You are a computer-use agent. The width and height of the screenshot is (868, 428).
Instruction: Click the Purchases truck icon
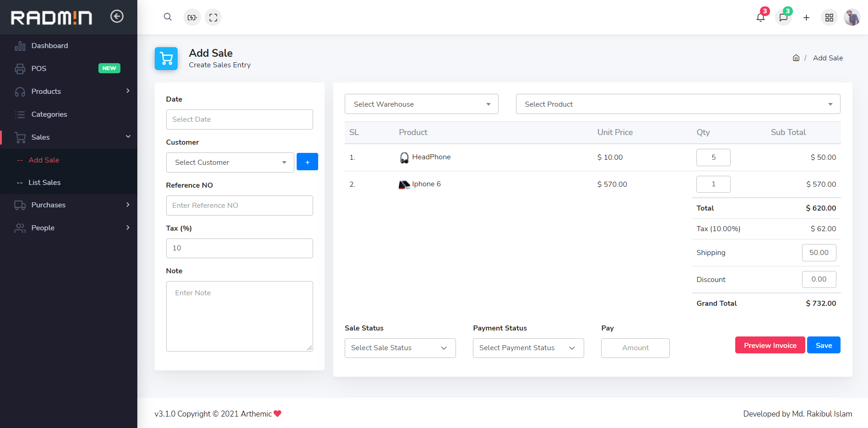pos(20,205)
